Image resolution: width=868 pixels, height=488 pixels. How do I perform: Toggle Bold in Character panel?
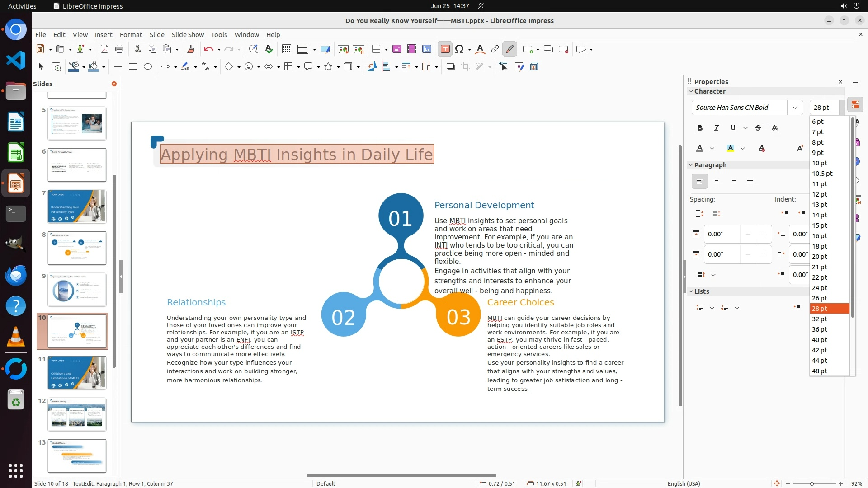pyautogui.click(x=700, y=128)
